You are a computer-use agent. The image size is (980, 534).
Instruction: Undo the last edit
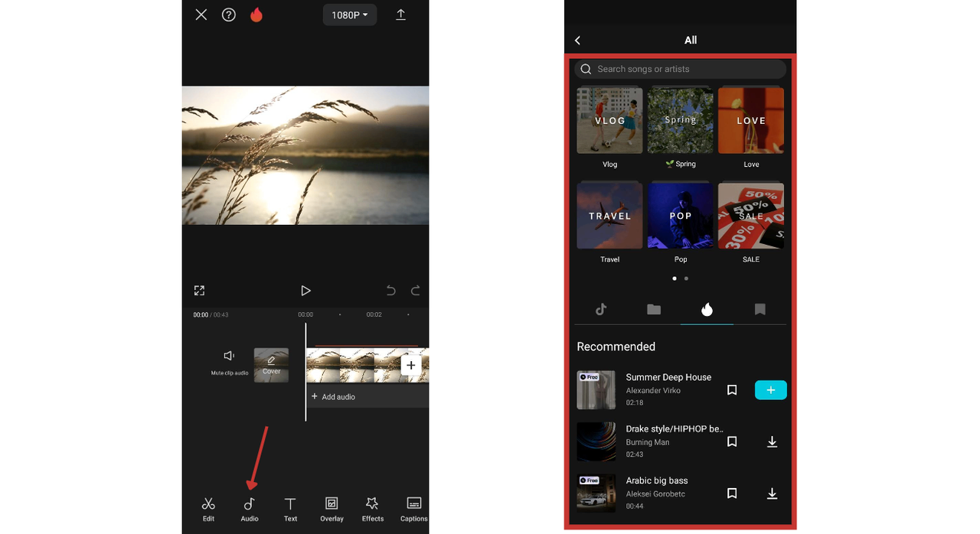click(390, 291)
